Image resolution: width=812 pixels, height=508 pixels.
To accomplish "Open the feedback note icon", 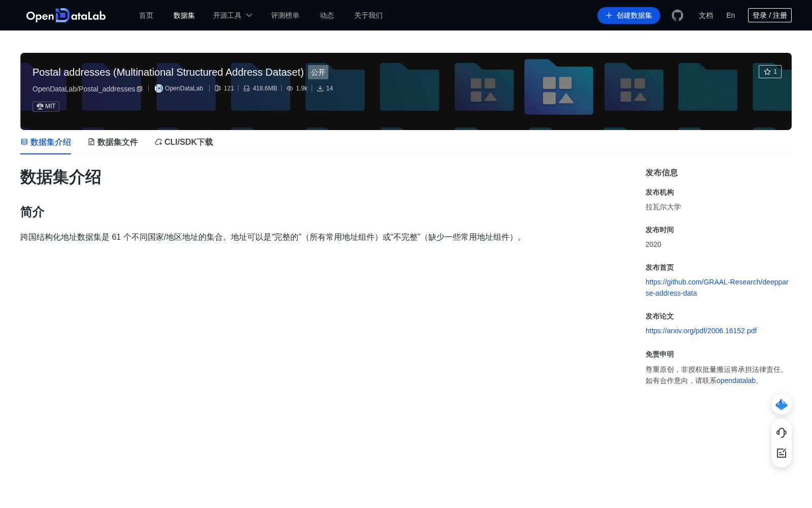I will tap(782, 453).
